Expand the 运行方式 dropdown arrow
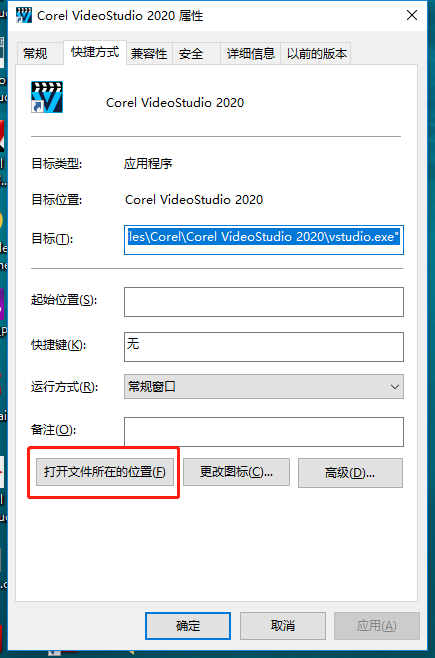435x658 pixels. tap(394, 386)
